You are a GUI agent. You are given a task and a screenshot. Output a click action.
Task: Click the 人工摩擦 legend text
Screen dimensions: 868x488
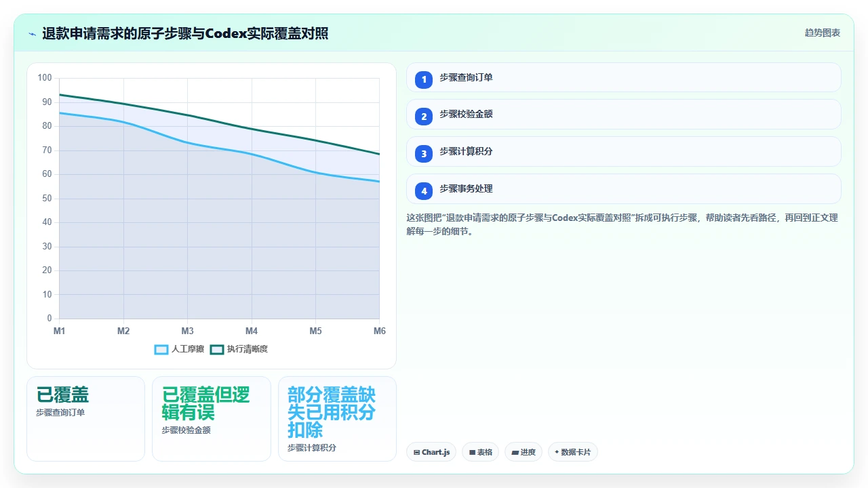(188, 349)
